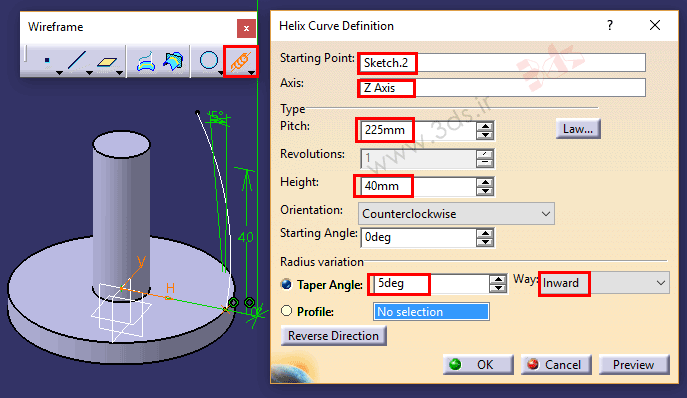
Task: Open the Way Inward dropdown
Action: (x=604, y=283)
